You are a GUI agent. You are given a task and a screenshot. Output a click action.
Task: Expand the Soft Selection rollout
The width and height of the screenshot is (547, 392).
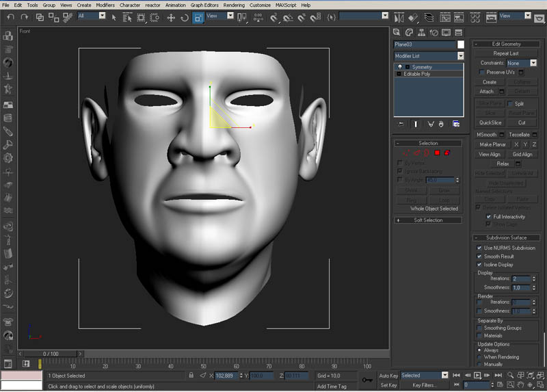pyautogui.click(x=428, y=220)
